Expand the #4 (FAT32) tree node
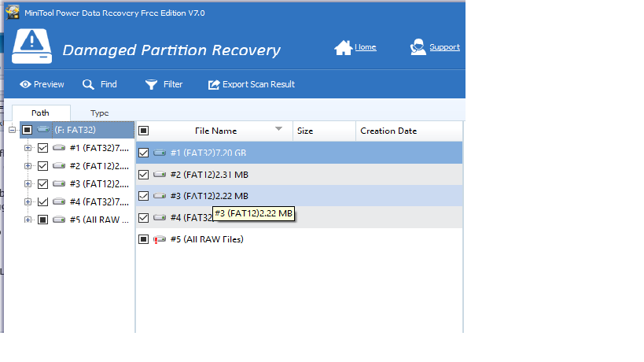The height and width of the screenshot is (362, 644). (x=28, y=201)
